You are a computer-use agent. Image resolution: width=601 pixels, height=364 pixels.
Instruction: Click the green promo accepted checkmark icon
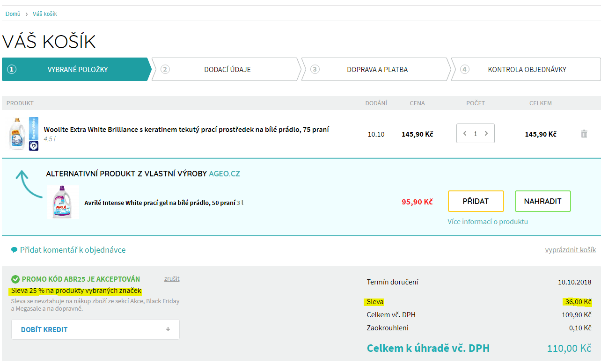coord(15,279)
